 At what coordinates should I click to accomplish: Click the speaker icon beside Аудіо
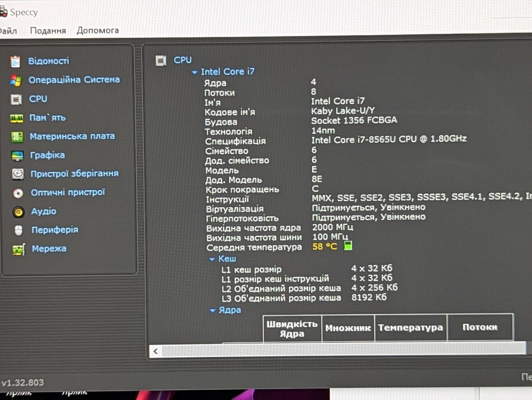pyautogui.click(x=18, y=212)
